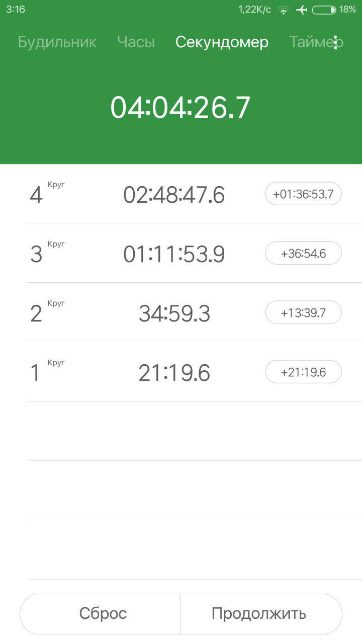362x644 pixels.
Task: Select lap 2 time 34:59.3
Action: [174, 313]
